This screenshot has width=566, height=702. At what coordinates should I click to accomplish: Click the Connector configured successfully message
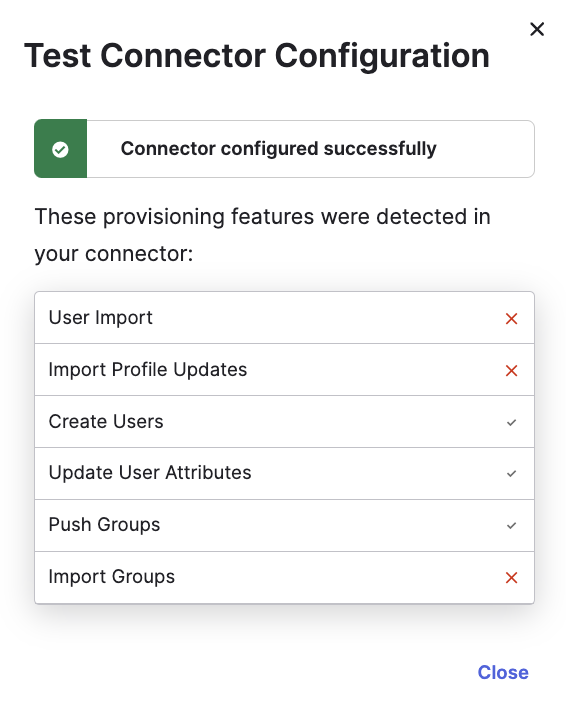[x=279, y=149]
